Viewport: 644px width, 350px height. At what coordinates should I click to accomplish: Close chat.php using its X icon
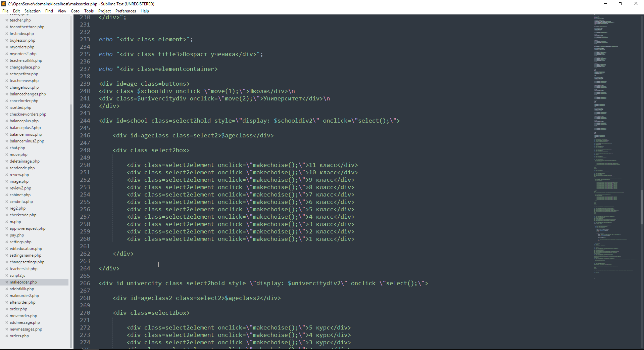point(7,148)
